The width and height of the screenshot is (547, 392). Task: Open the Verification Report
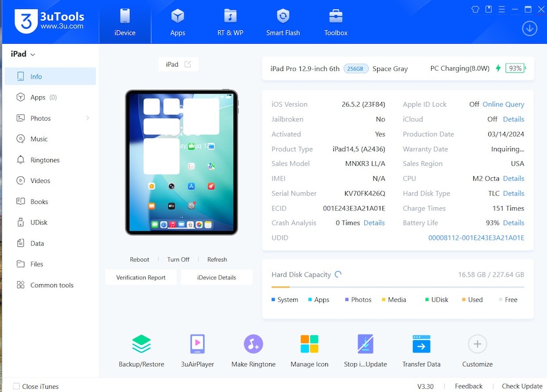click(x=141, y=277)
